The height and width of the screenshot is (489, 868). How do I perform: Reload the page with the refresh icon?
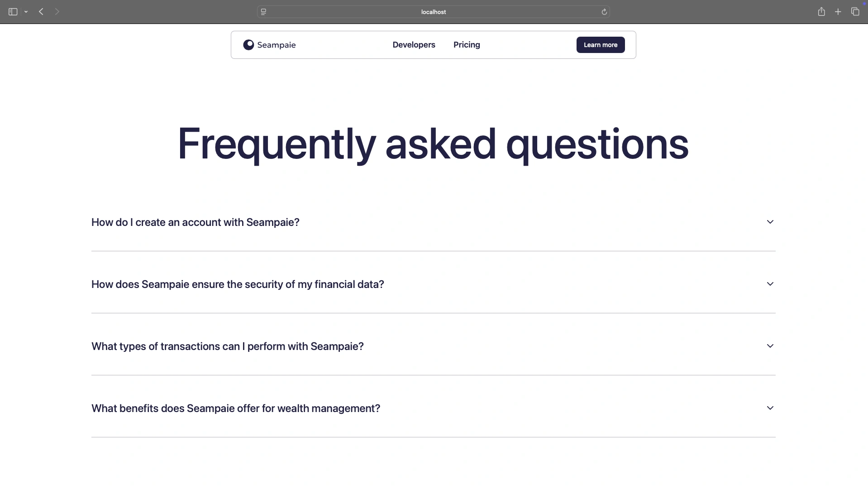[604, 12]
